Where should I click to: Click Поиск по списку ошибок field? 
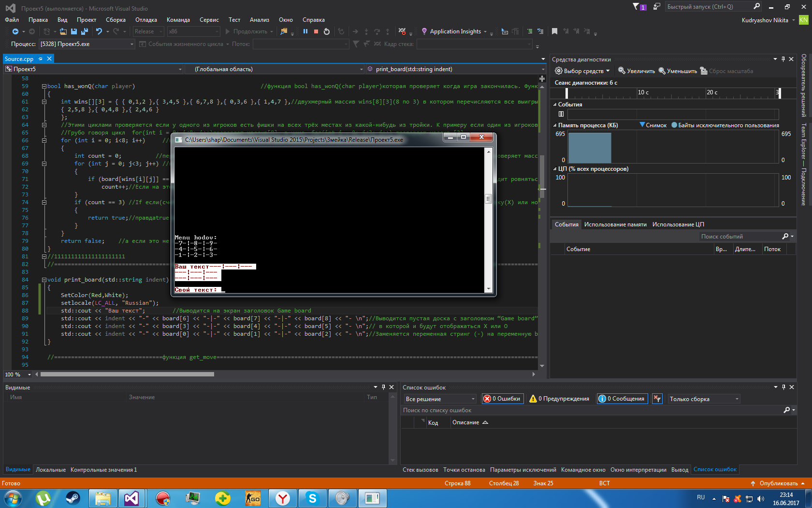(x=592, y=410)
